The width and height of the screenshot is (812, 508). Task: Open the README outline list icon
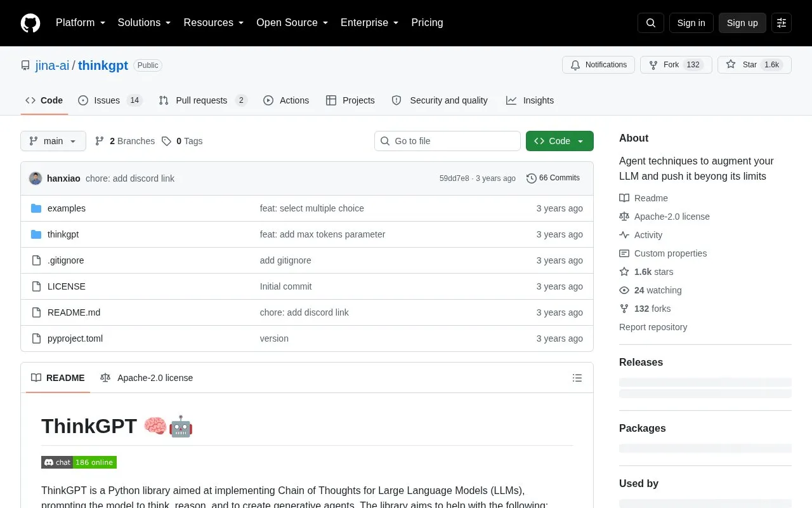pos(577,378)
